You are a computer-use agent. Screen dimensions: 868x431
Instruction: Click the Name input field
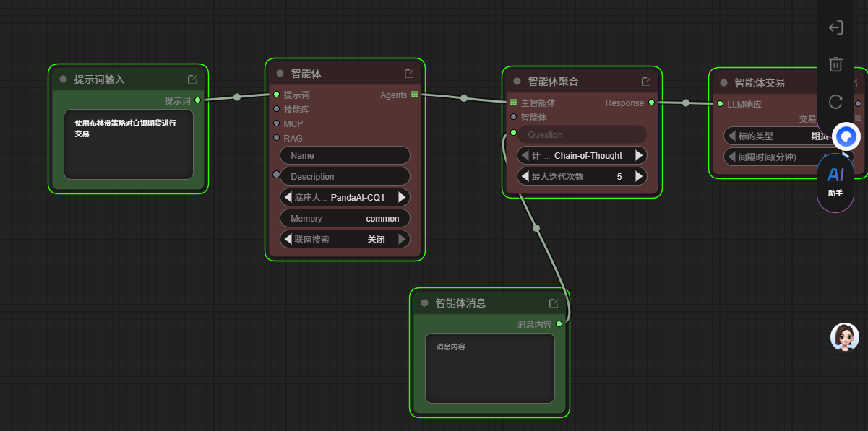(345, 156)
